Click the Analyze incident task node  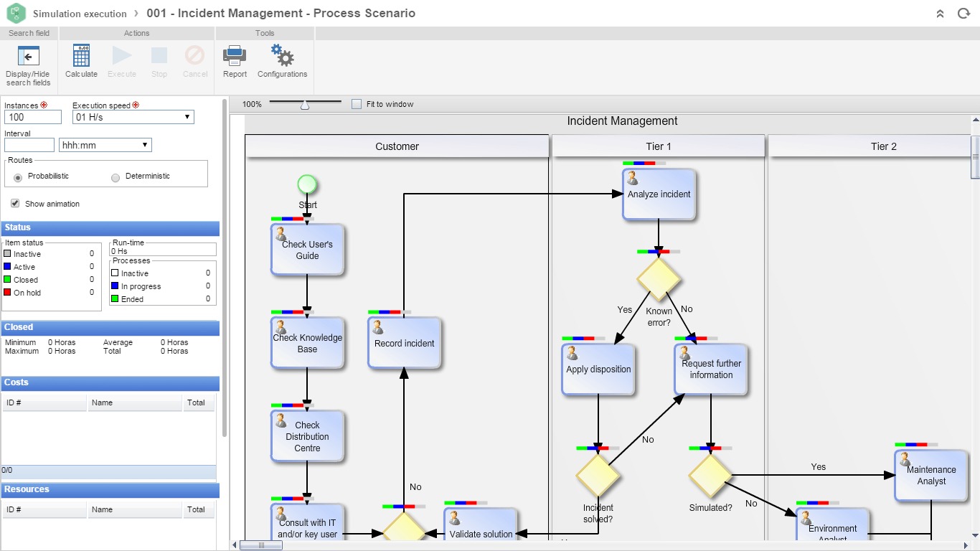pyautogui.click(x=659, y=194)
